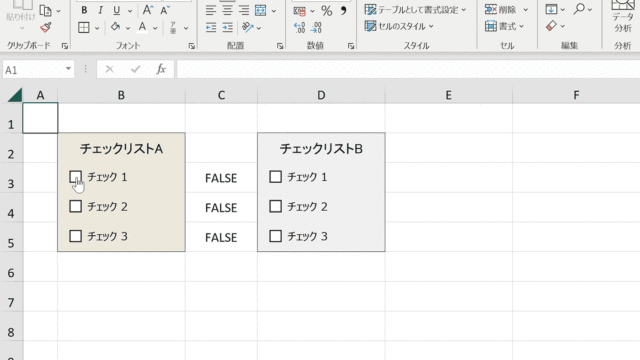Open クリップボード dialog launcher
This screenshot has height=360, width=640.
click(64, 46)
